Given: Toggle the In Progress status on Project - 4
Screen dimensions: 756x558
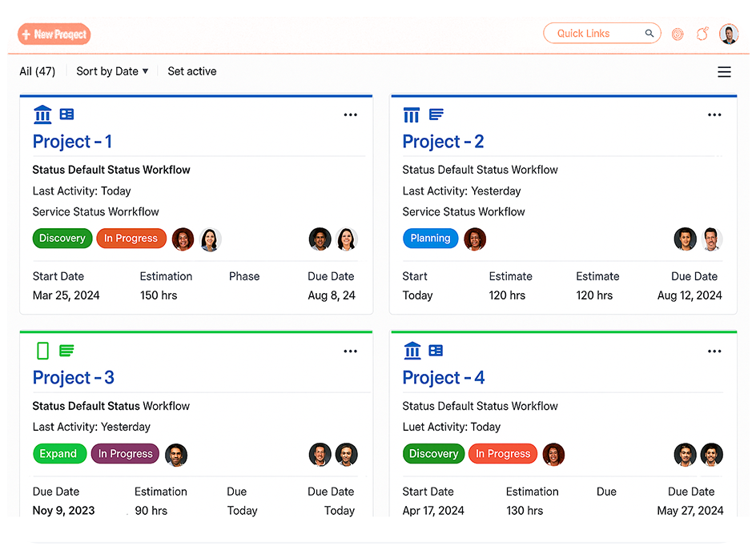Looking at the screenshot, I should [503, 454].
